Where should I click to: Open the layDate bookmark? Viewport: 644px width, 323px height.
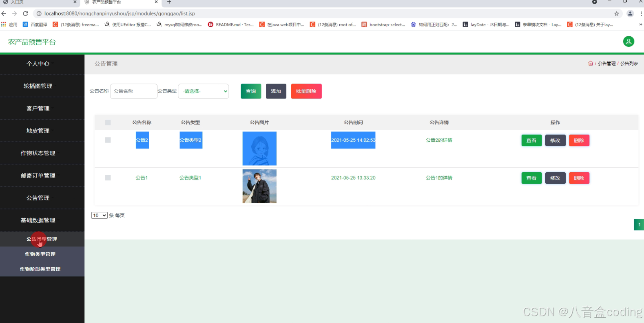coord(486,24)
